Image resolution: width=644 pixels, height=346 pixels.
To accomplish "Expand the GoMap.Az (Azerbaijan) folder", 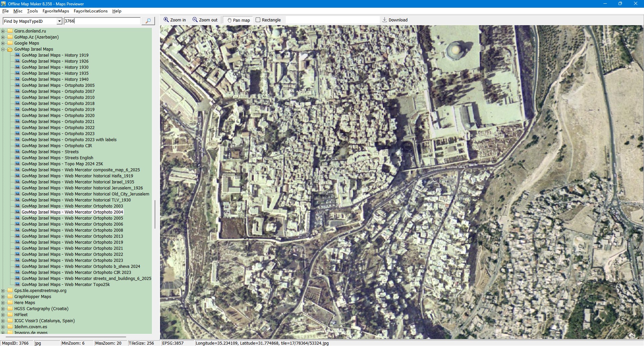I will pyautogui.click(x=3, y=37).
